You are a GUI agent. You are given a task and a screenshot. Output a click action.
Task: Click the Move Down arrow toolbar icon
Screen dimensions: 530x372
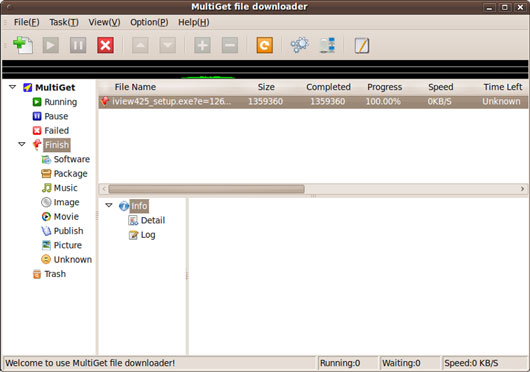coord(168,45)
